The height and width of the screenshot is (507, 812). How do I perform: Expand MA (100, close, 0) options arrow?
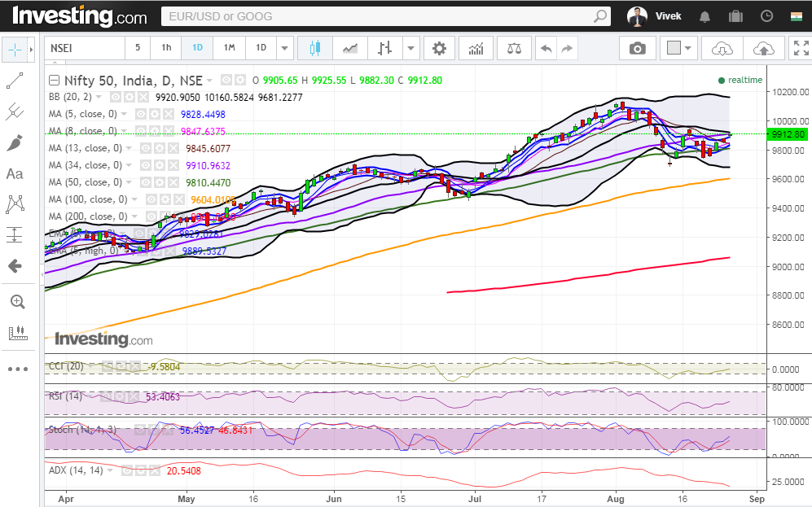(x=134, y=199)
